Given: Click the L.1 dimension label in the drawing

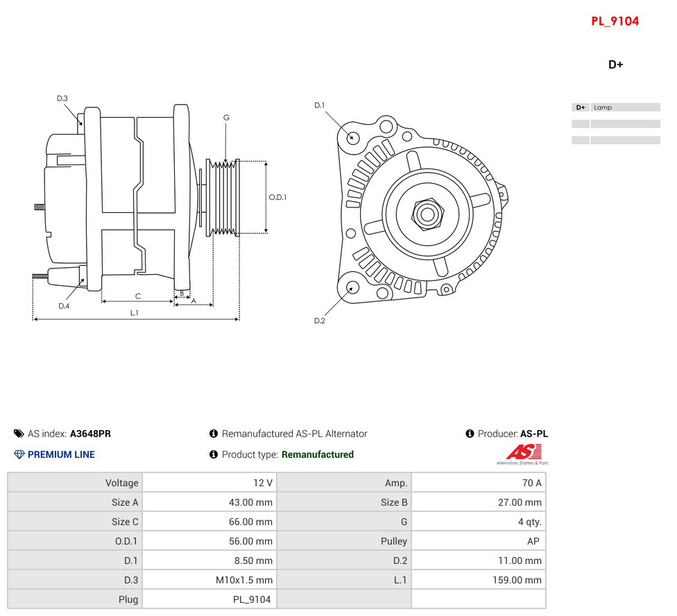Looking at the screenshot, I should tap(135, 313).
